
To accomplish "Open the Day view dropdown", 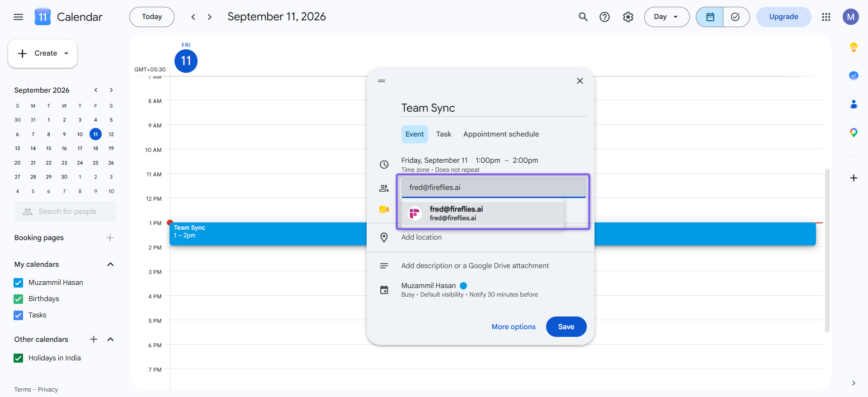I will click(x=666, y=17).
